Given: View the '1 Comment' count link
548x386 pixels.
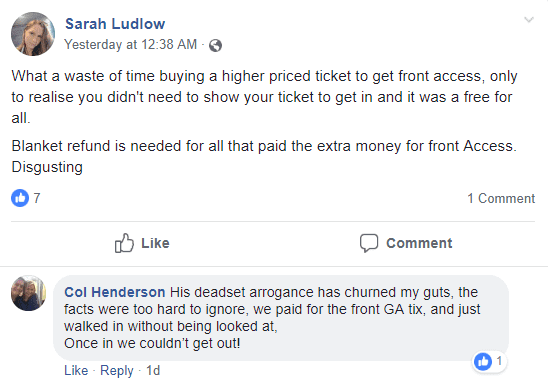Looking at the screenshot, I should point(501,198).
